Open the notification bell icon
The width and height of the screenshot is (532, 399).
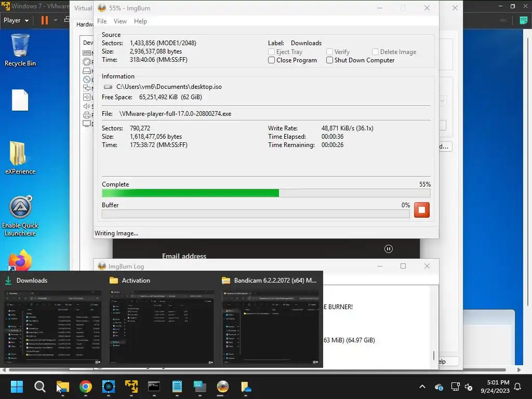point(518,387)
